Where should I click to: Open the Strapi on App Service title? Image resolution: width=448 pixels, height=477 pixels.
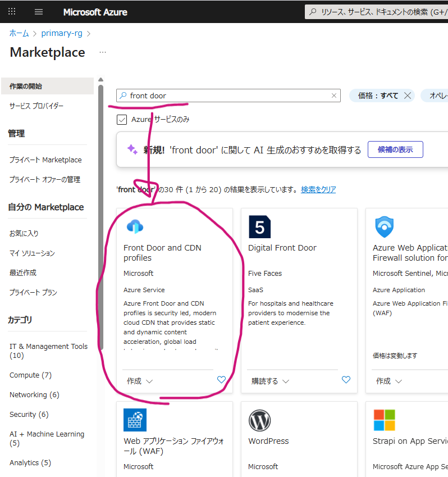tap(410, 441)
